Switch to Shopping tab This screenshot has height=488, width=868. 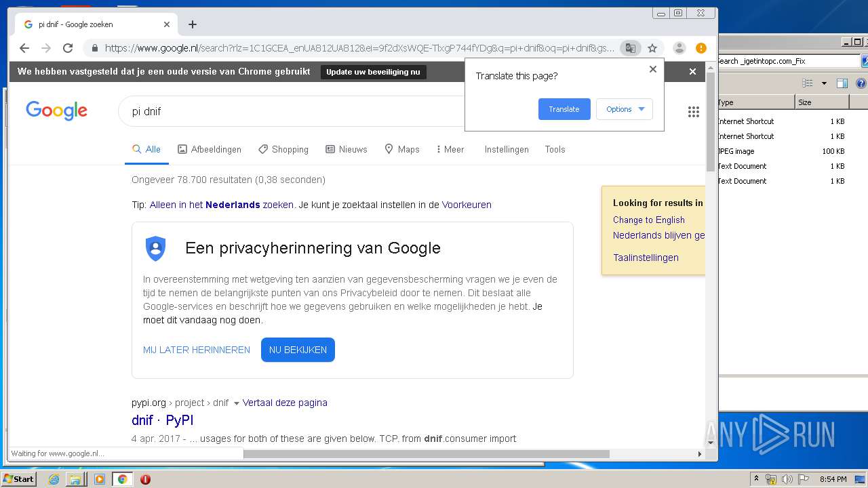coord(283,149)
